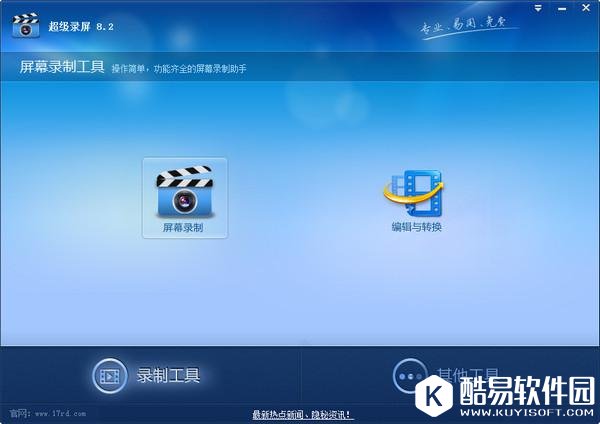The height and width of the screenshot is (424, 600).
Task: Open the 编辑与转换 edit and convert tool
Action: [416, 201]
